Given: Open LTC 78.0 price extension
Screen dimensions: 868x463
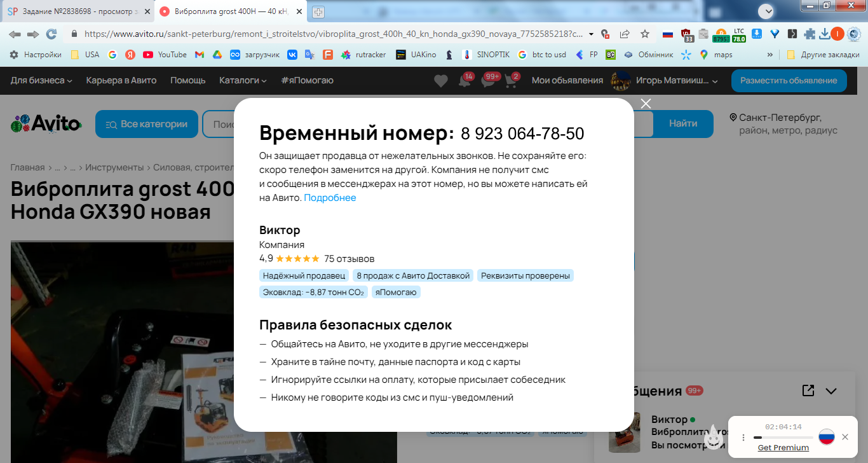Looking at the screenshot, I should point(739,35).
